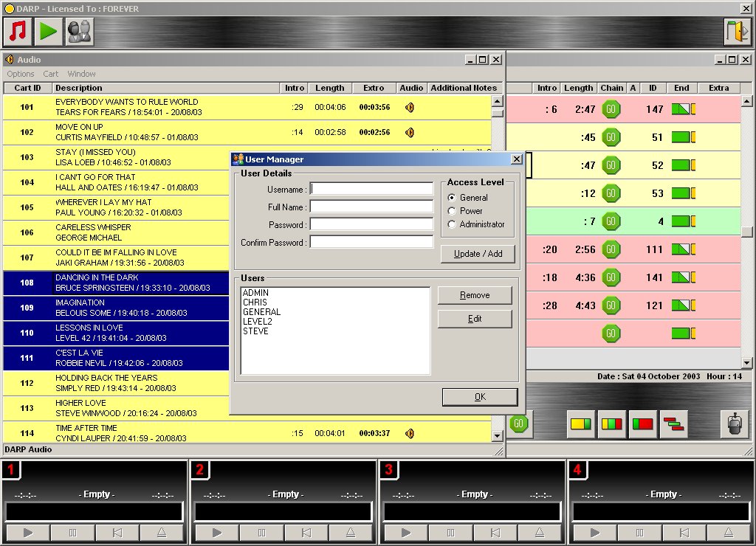Open the users icon in top toolbar

tap(79, 31)
